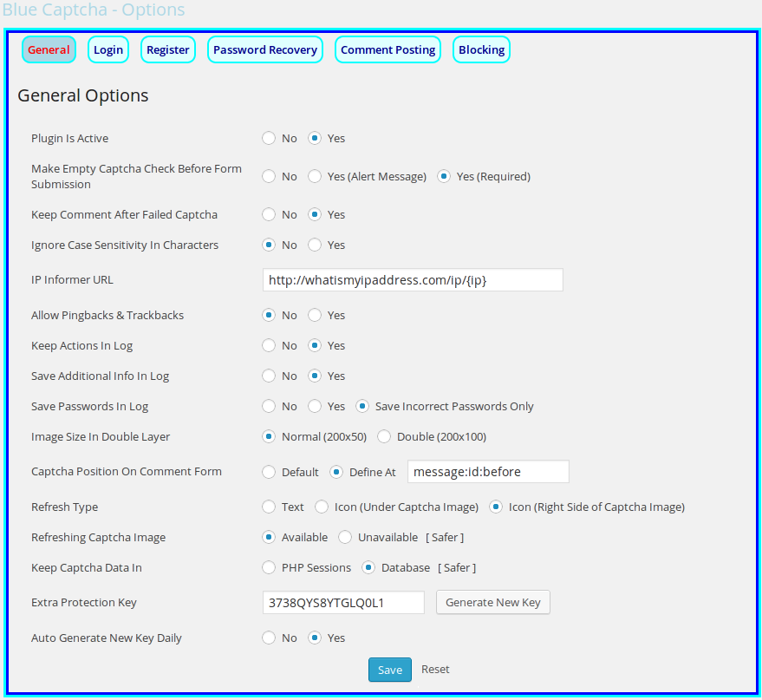This screenshot has height=700, width=762.
Task: Click the Generate New Key button
Action: [492, 603]
